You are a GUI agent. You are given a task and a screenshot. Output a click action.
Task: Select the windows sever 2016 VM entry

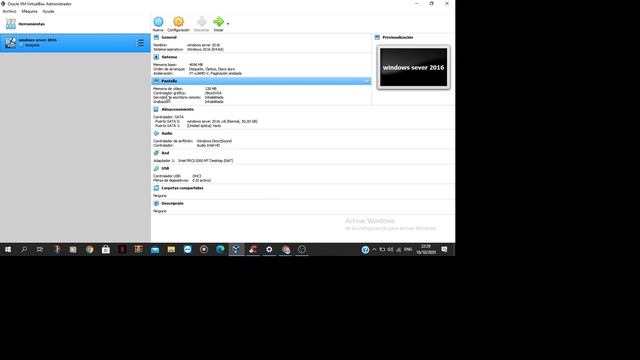point(75,42)
